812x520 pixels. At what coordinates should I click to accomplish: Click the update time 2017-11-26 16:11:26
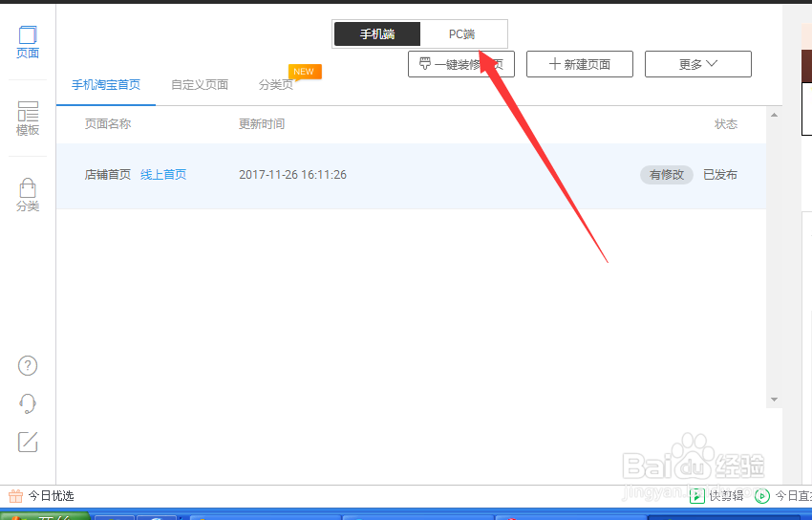(292, 175)
